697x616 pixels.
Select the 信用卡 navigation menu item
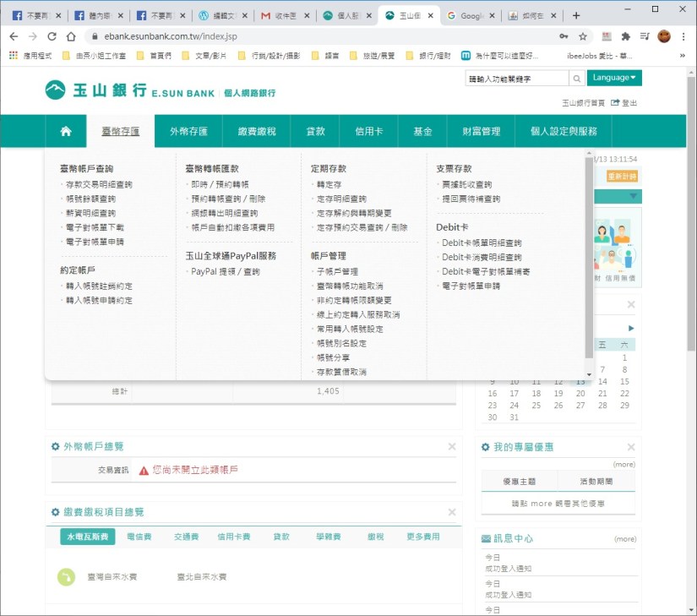[369, 132]
